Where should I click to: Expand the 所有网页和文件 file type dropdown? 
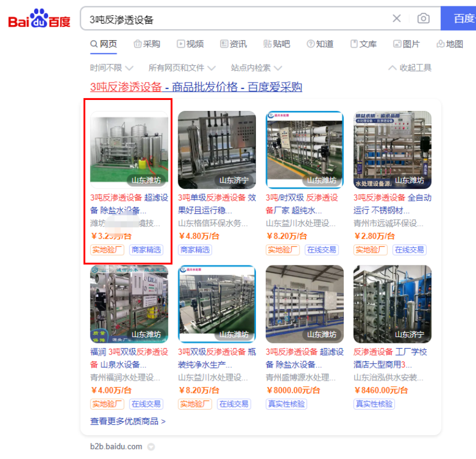point(182,68)
